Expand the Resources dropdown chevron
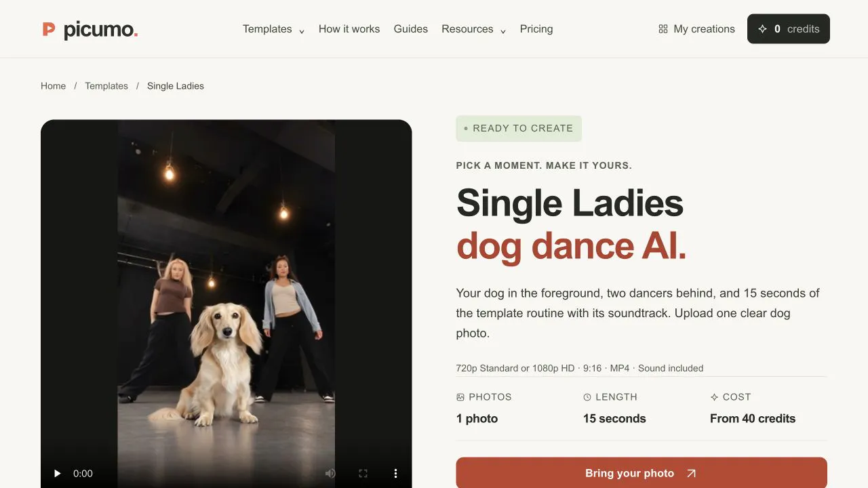Screen dimensions: 868x488 coord(503,31)
